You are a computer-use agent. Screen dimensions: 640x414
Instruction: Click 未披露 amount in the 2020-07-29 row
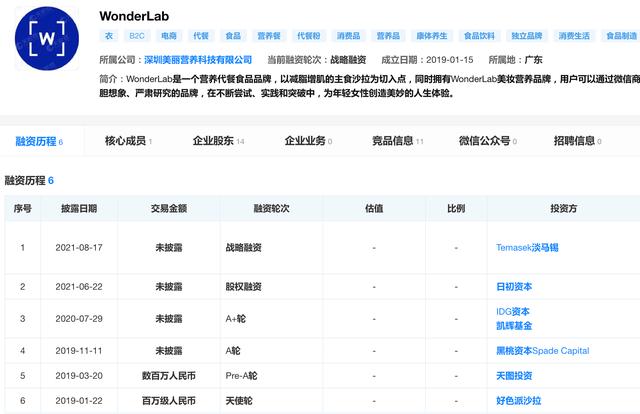click(x=169, y=318)
